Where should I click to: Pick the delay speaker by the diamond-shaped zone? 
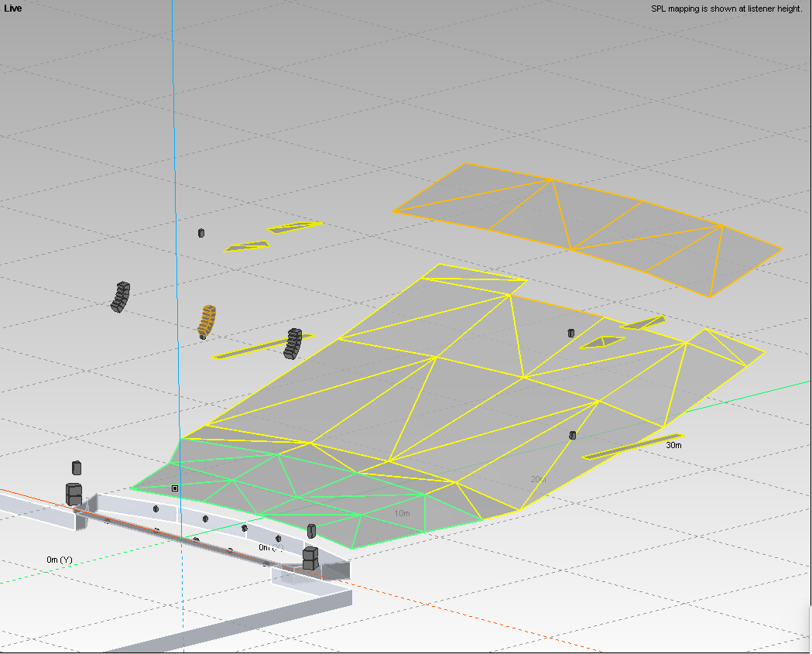click(571, 333)
